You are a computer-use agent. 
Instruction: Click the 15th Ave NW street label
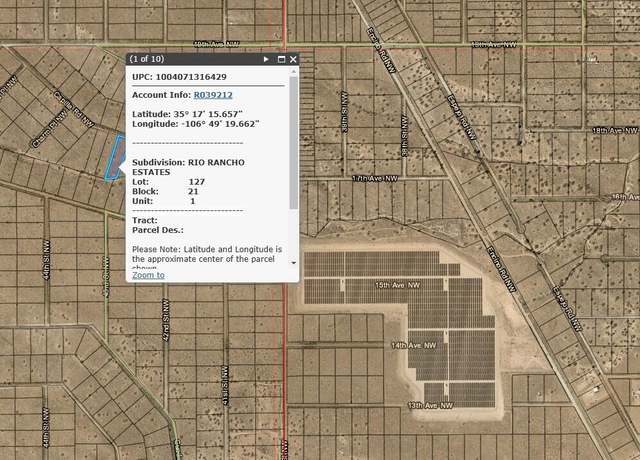(x=398, y=285)
